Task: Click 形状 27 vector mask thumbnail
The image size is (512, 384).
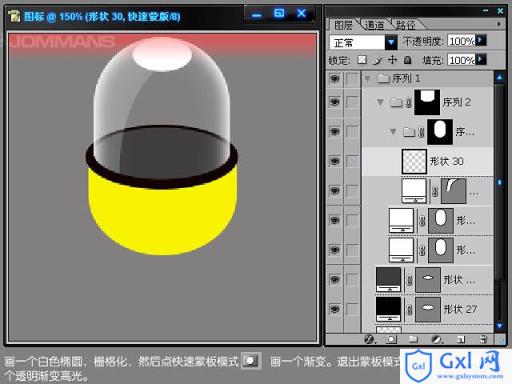Action: pyautogui.click(x=428, y=309)
